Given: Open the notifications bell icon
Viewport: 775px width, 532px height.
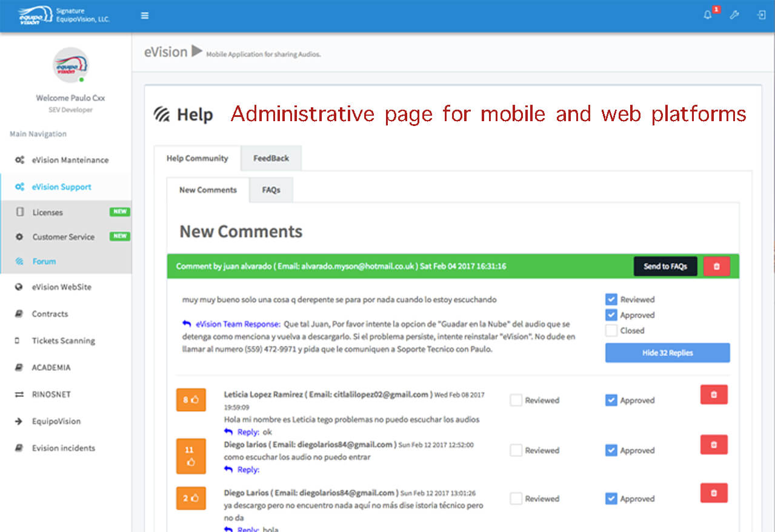Looking at the screenshot, I should pos(707,15).
